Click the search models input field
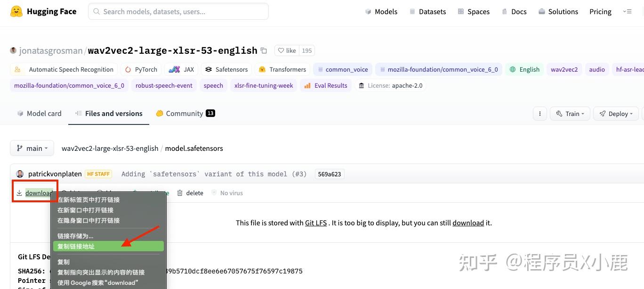644x289 pixels. coord(178,11)
